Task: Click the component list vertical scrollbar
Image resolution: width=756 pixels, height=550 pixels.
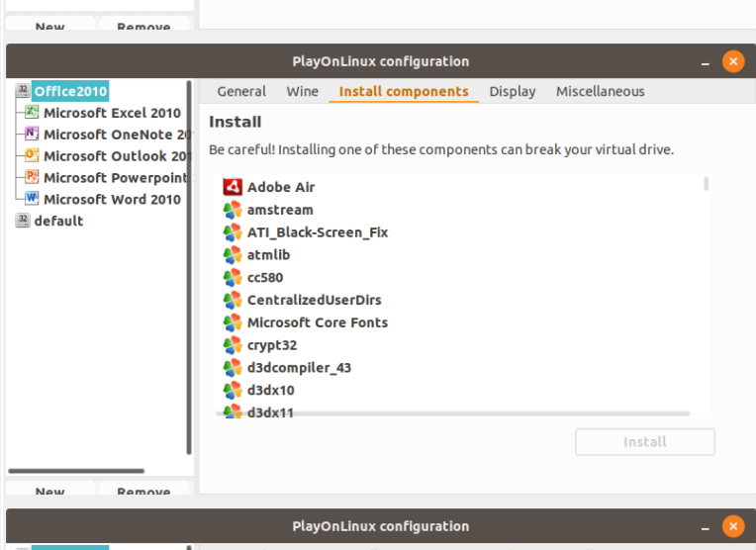Action: point(707,184)
